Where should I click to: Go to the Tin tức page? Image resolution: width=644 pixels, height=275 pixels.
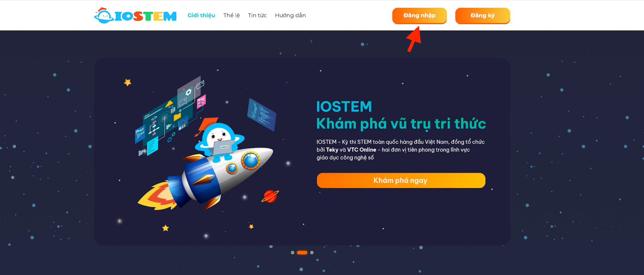257,15
